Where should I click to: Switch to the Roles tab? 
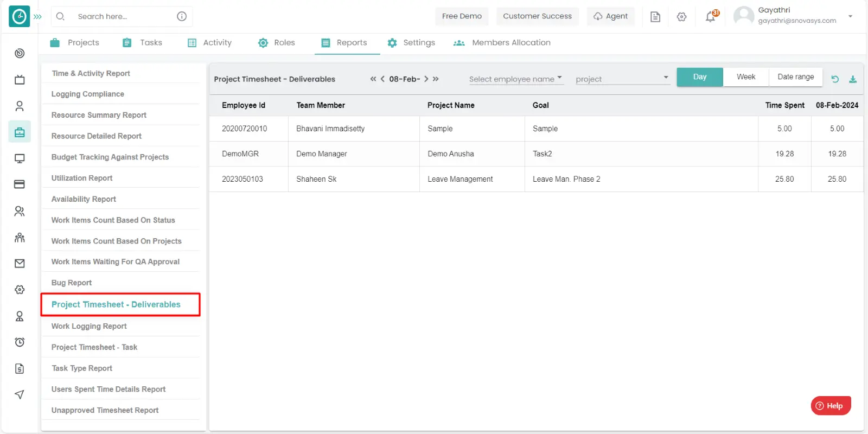tap(277, 43)
